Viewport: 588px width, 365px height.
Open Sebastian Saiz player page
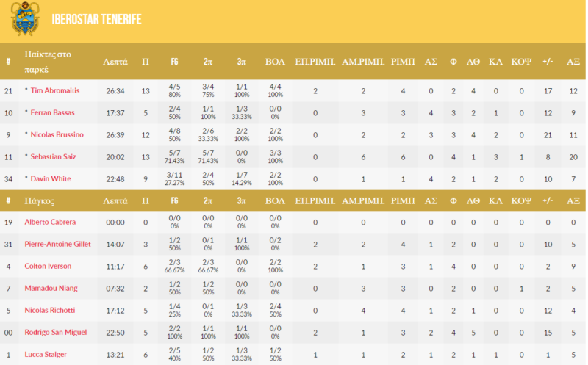pos(54,156)
